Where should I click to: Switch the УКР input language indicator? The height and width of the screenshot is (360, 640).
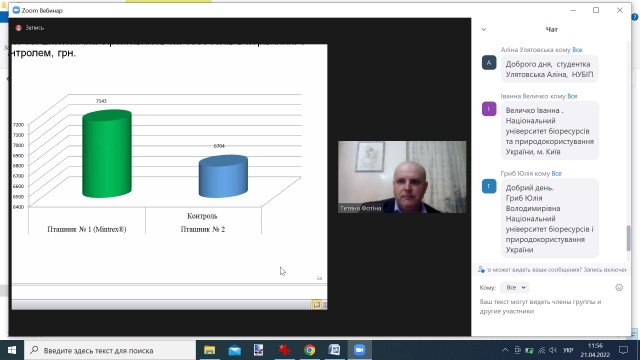coord(568,350)
